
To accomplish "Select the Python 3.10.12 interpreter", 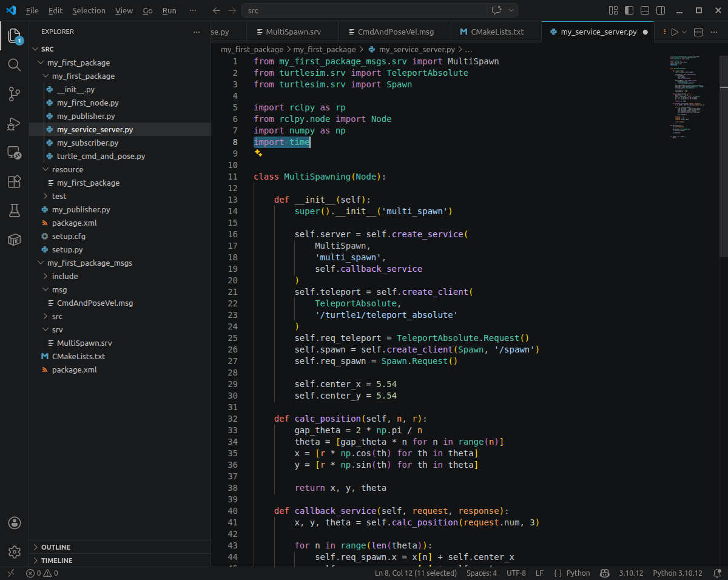I will (677, 573).
